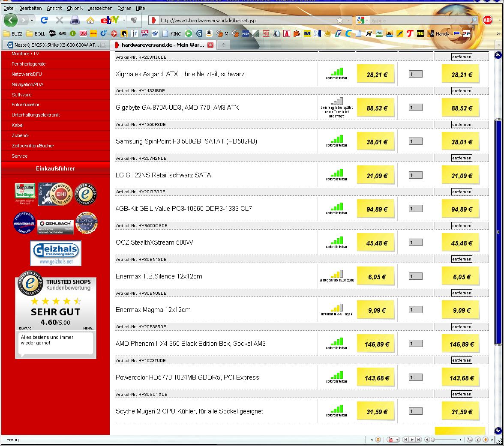Click the music note icon in status bar

378,440
